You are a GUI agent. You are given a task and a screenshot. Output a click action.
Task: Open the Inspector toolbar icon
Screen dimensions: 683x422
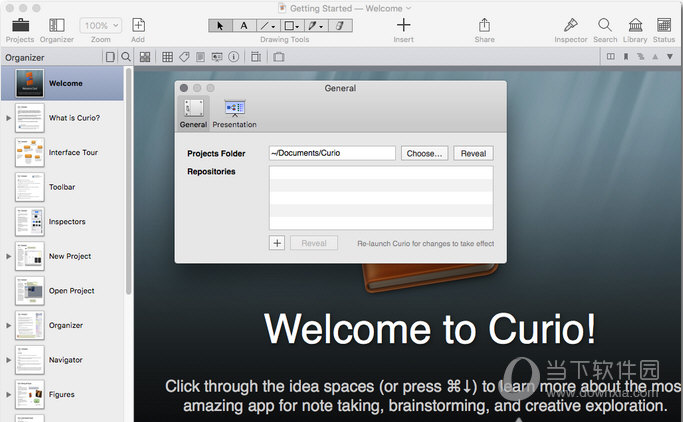[571, 25]
